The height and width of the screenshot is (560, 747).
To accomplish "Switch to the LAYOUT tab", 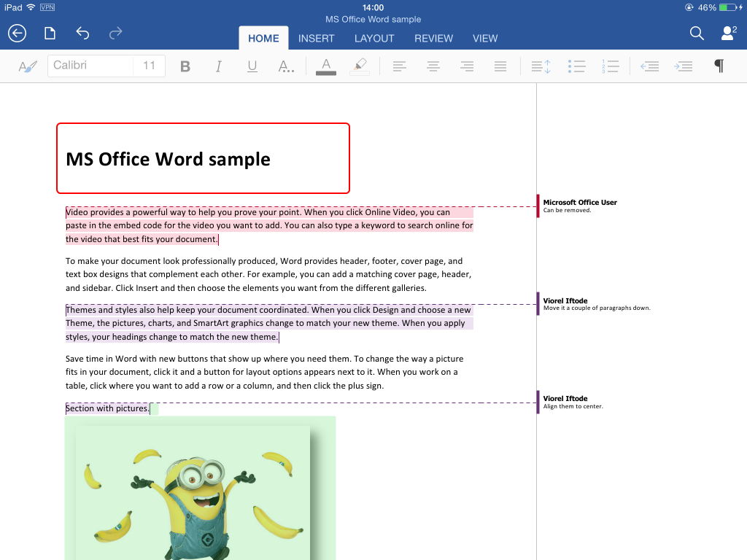I will pos(374,38).
